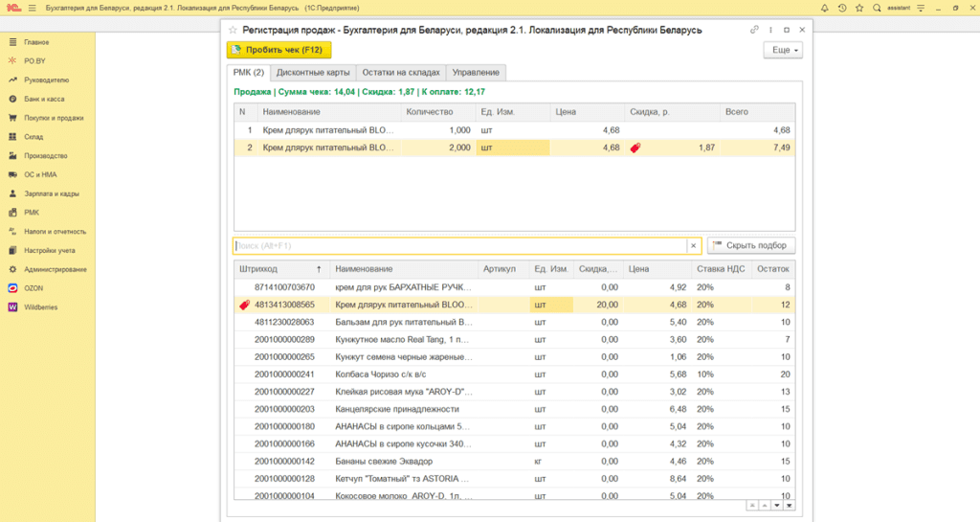Open Банк и касса section

44,99
